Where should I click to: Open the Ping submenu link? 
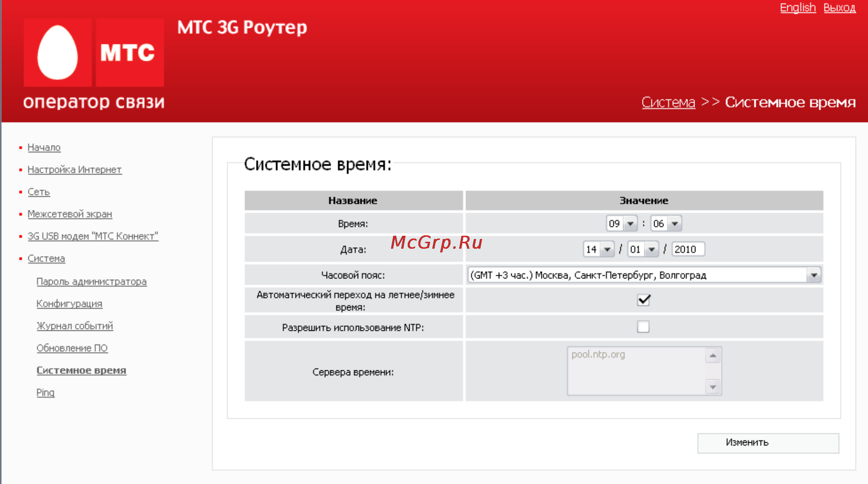tap(45, 393)
